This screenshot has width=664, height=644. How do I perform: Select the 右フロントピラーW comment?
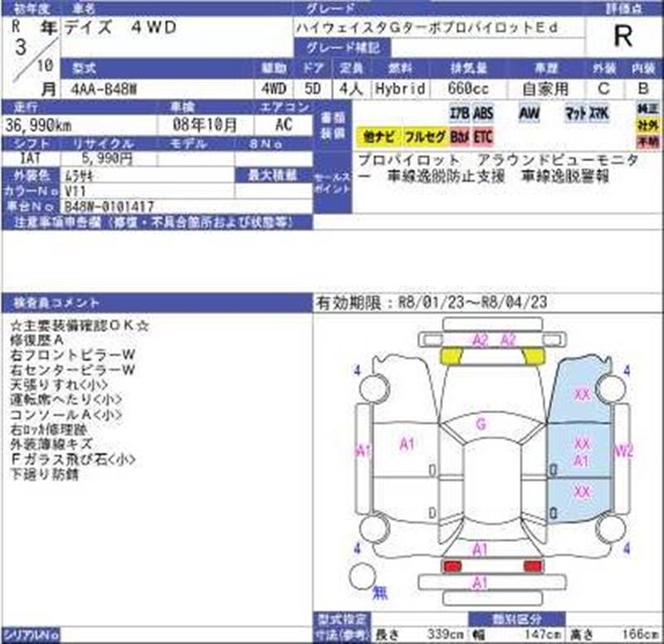tap(72, 355)
